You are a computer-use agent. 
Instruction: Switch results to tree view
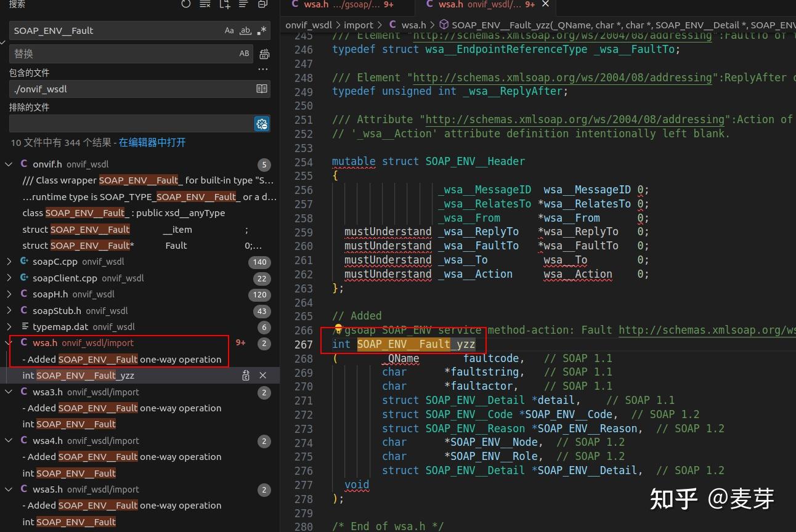[243, 4]
